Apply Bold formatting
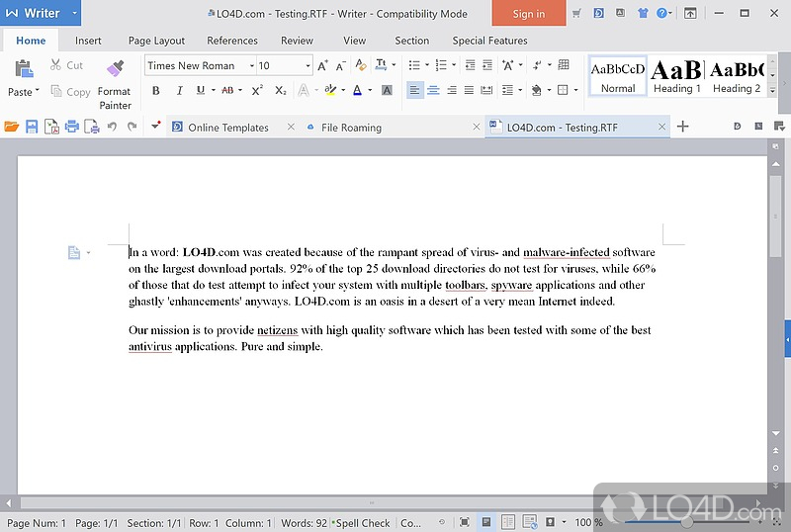The height and width of the screenshot is (532, 791). 155,90
